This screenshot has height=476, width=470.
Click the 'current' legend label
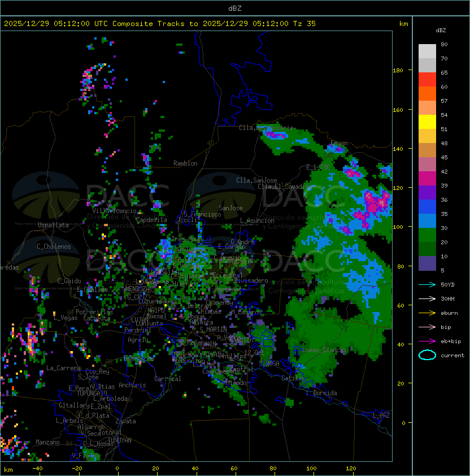click(x=452, y=355)
